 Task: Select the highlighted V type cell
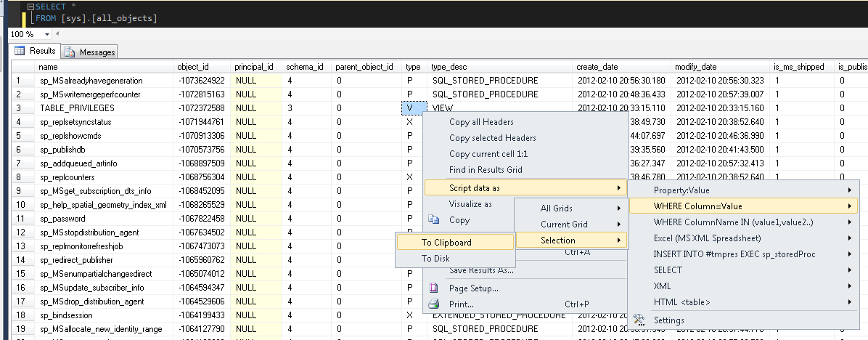pos(414,108)
